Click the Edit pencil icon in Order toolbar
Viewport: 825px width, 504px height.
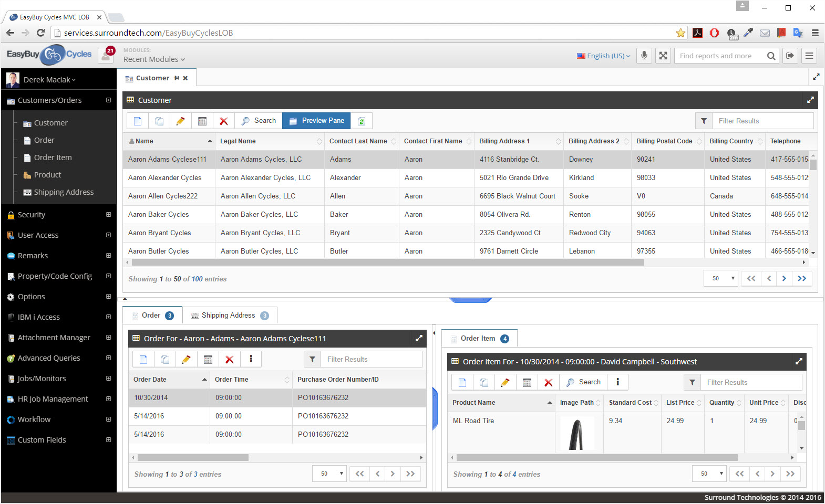click(x=186, y=359)
